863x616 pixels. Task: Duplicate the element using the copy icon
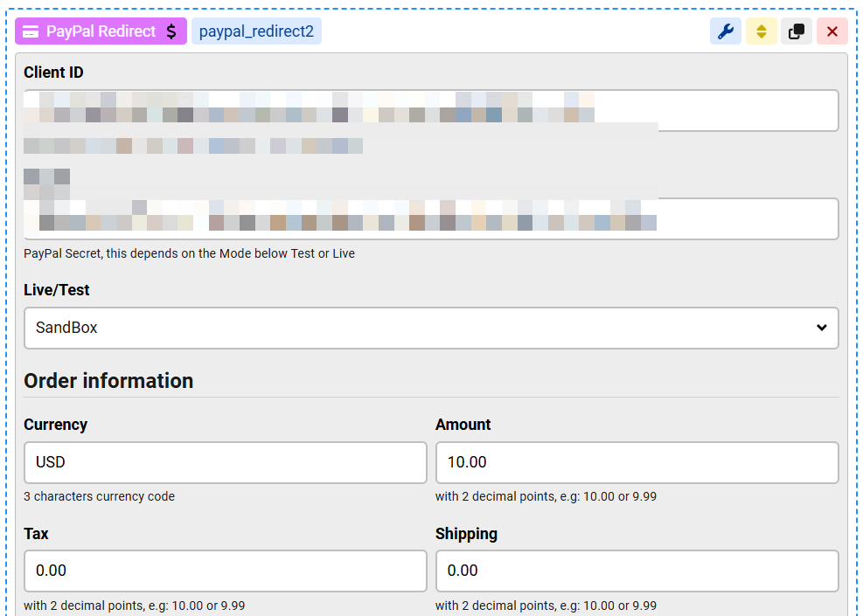(x=796, y=31)
